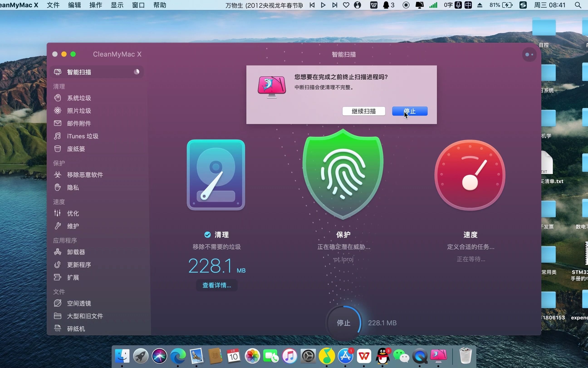Click the Speed gauge icon

(x=470, y=175)
